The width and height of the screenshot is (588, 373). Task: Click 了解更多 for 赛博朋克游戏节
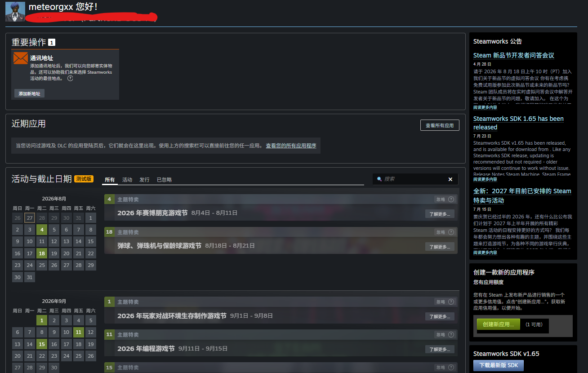440,214
